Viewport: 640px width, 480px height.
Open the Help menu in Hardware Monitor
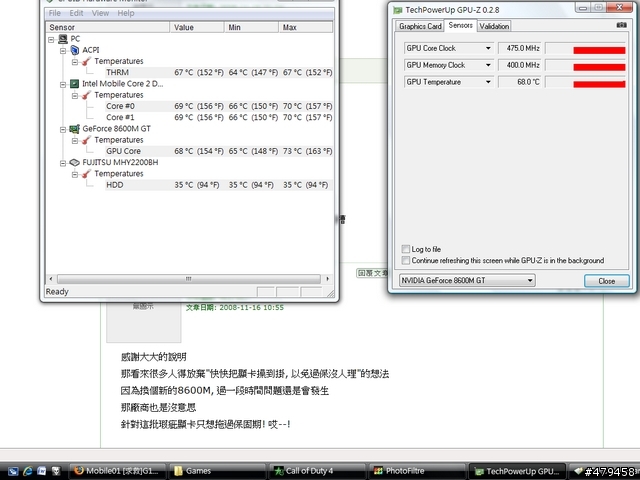pyautogui.click(x=126, y=13)
